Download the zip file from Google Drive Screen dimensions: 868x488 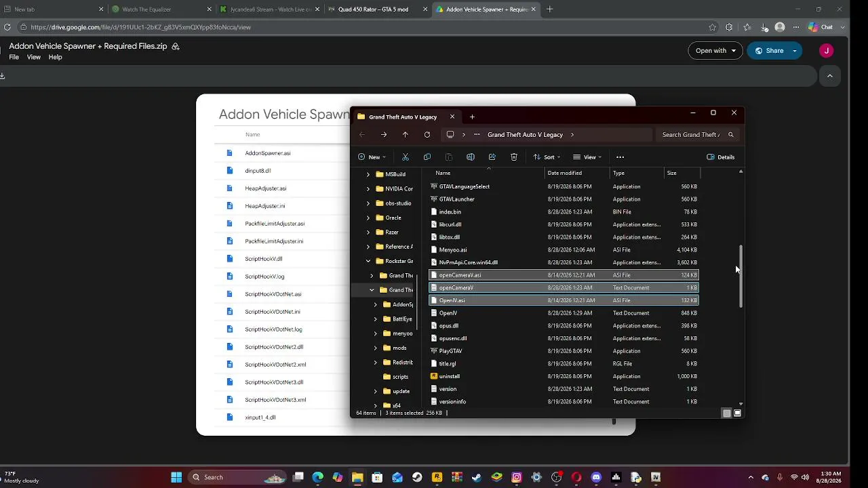click(x=2, y=75)
